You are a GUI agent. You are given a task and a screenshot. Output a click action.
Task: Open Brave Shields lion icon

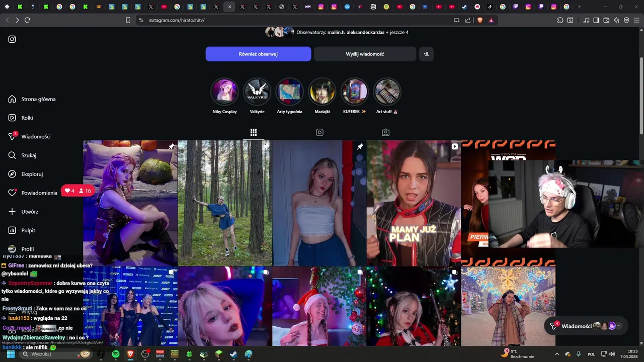pyautogui.click(x=479, y=20)
